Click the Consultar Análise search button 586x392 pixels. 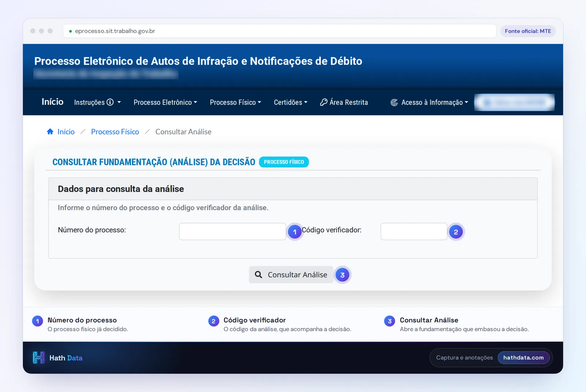tap(291, 274)
